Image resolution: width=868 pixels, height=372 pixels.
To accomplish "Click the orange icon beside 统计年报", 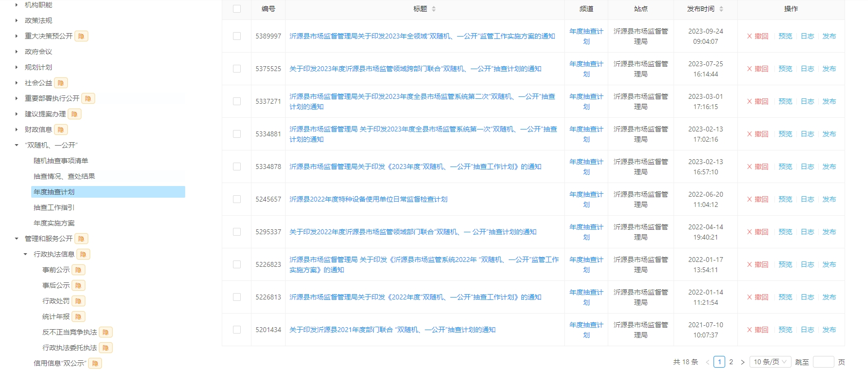I will click(78, 316).
